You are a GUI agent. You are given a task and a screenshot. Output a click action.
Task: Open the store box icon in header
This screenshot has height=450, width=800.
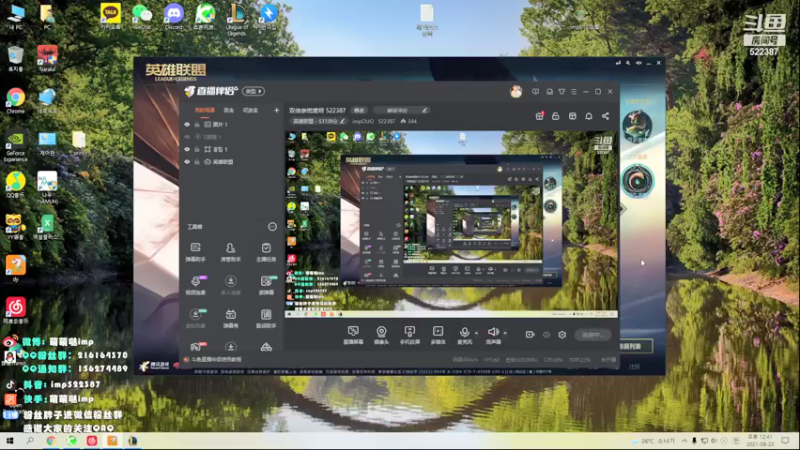(572, 116)
